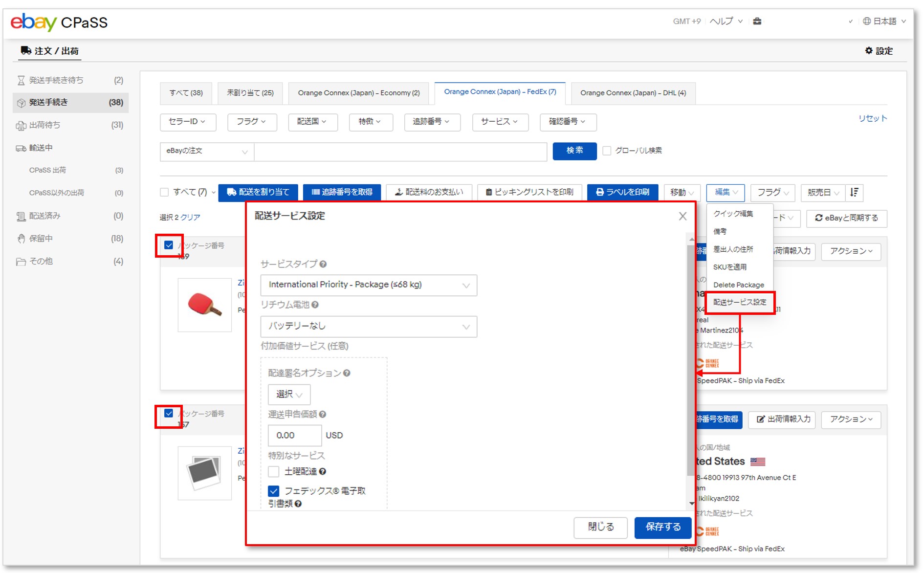
Task: Click the 閉じる button
Action: (x=600, y=527)
